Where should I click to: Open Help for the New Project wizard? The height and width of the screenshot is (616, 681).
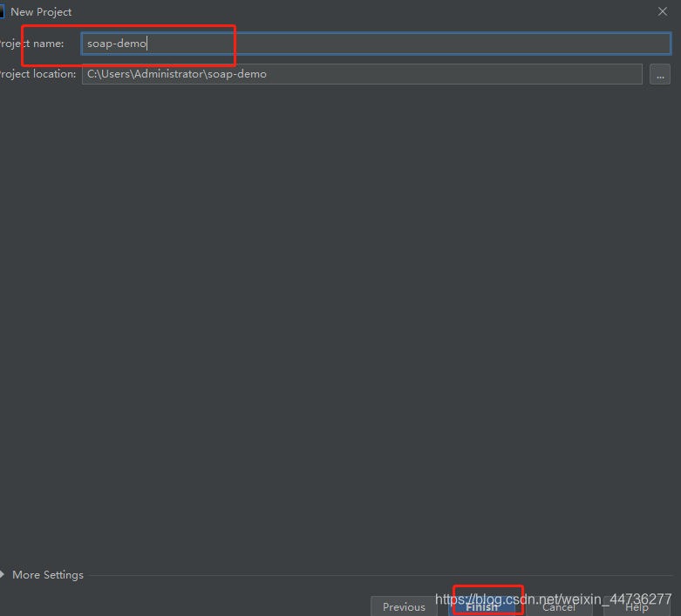[x=637, y=606]
